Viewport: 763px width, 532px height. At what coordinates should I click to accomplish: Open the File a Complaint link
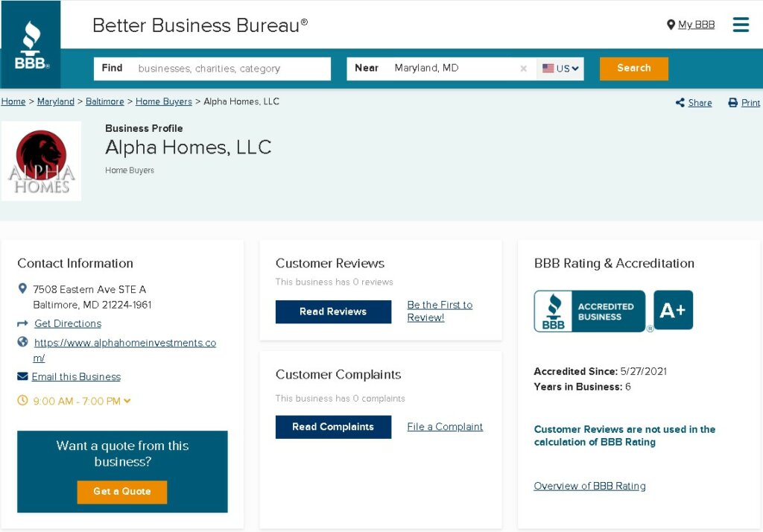[x=445, y=427]
